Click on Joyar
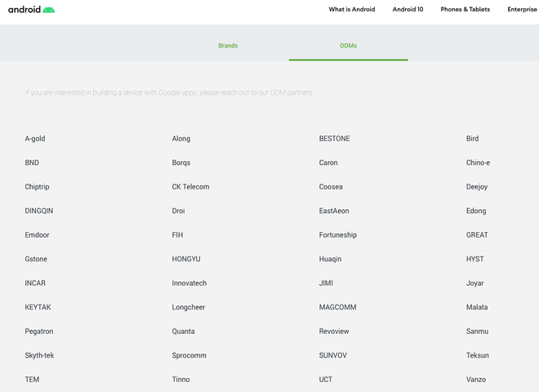The height and width of the screenshot is (392, 539). tap(475, 283)
